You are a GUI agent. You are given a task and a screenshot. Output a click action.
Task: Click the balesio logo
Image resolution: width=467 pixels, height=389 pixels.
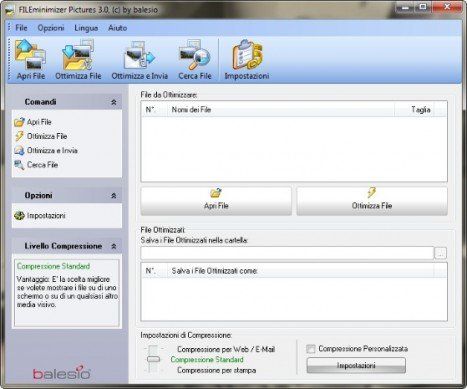coord(62,373)
